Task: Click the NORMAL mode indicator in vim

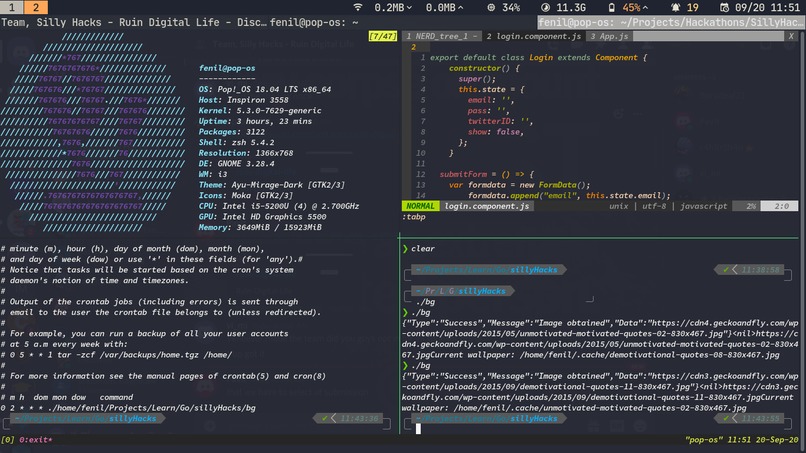Action: (x=420, y=206)
